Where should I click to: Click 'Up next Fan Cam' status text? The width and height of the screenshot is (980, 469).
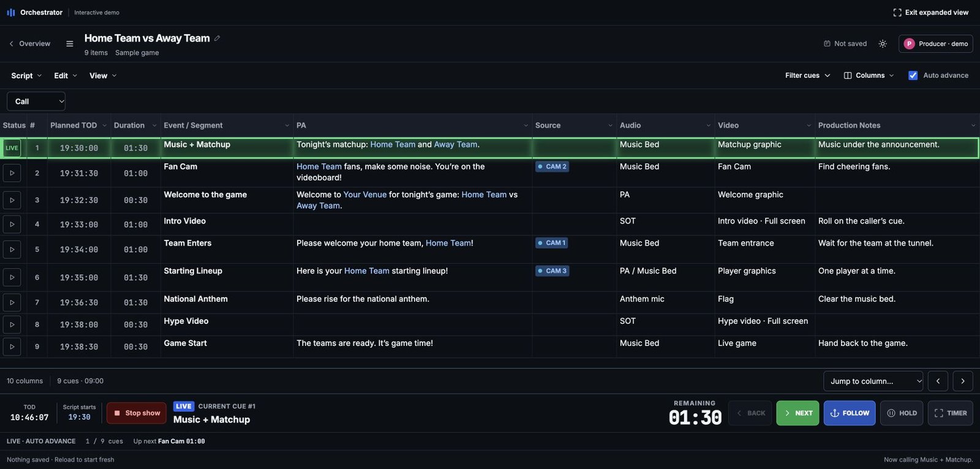pyautogui.click(x=169, y=441)
